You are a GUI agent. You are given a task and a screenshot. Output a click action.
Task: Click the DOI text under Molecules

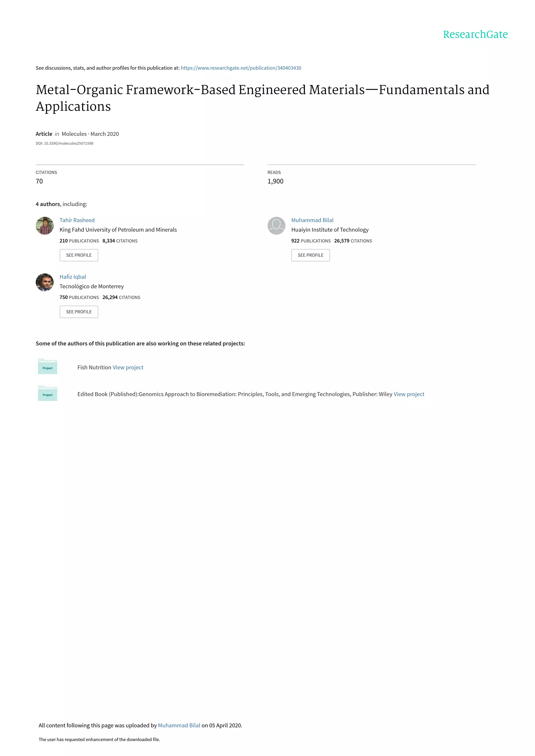[65, 143]
